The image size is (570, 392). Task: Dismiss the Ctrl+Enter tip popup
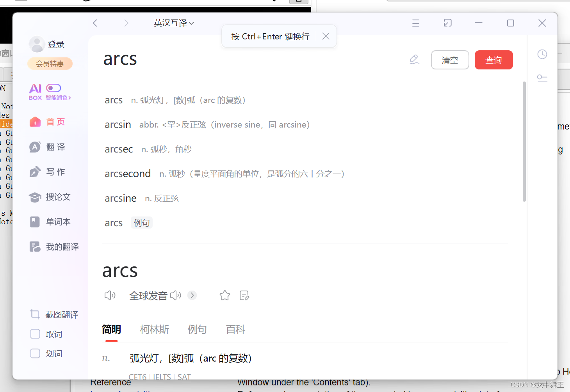click(326, 36)
